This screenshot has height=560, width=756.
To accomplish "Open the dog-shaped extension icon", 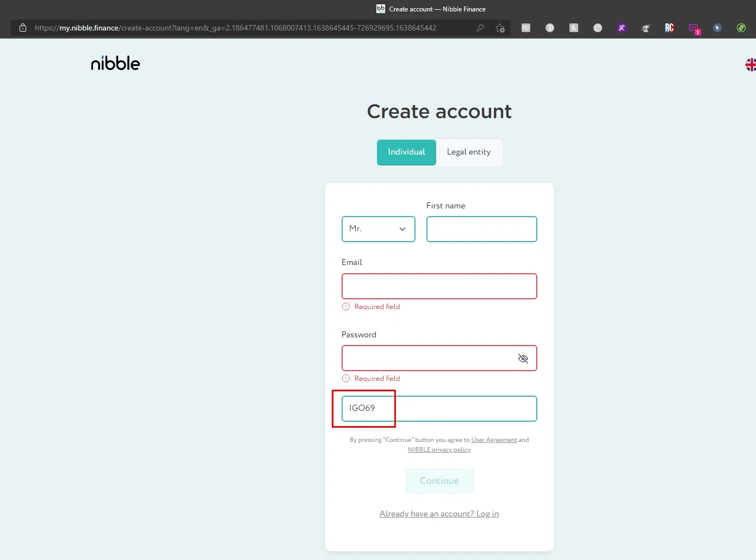I will tap(646, 28).
